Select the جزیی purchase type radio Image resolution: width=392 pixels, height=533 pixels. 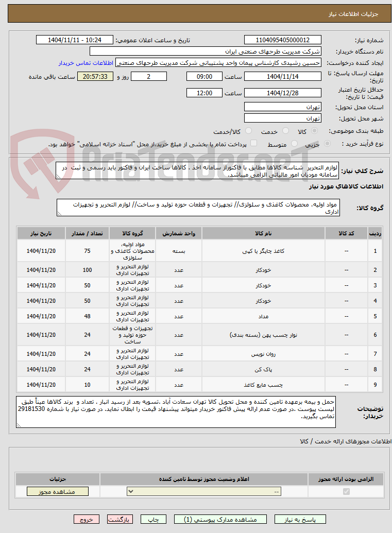(x=327, y=144)
